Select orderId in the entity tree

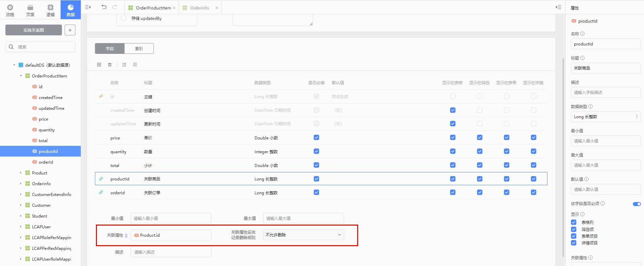click(x=45, y=162)
